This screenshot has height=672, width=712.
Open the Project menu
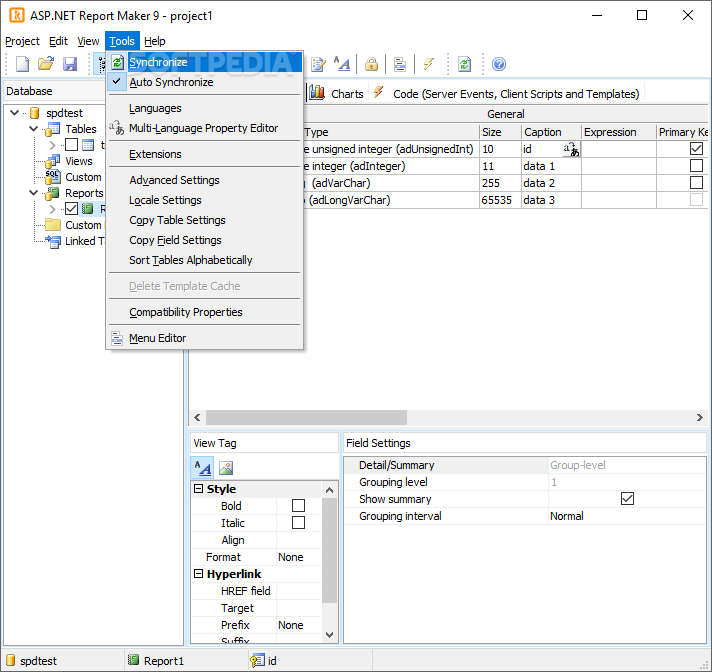pyautogui.click(x=22, y=41)
